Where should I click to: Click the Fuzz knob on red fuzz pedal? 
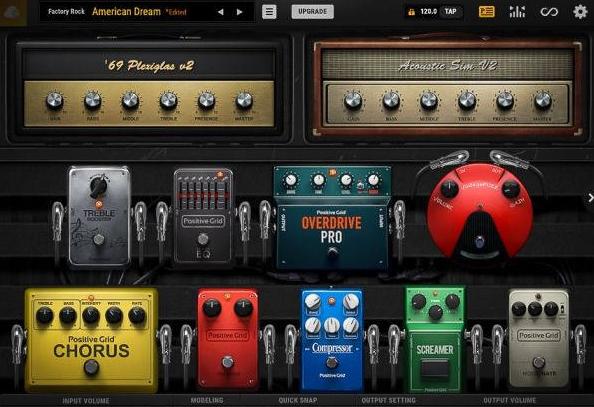pos(511,189)
